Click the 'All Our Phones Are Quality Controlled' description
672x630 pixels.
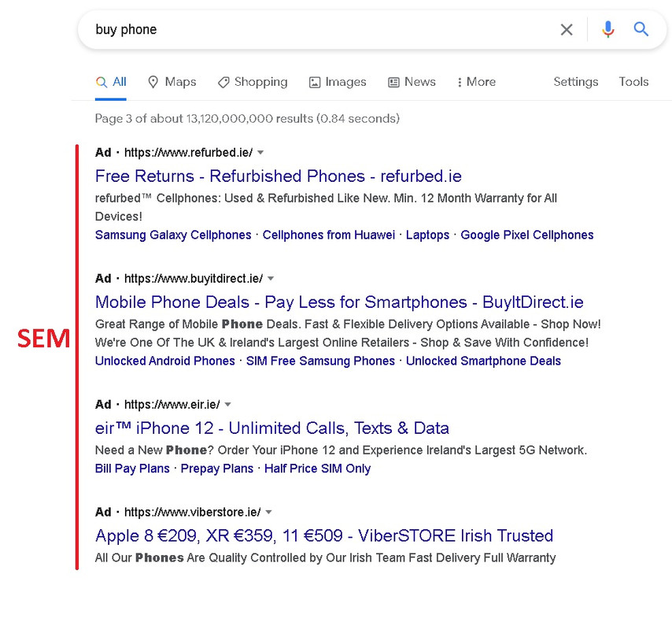[x=325, y=558]
